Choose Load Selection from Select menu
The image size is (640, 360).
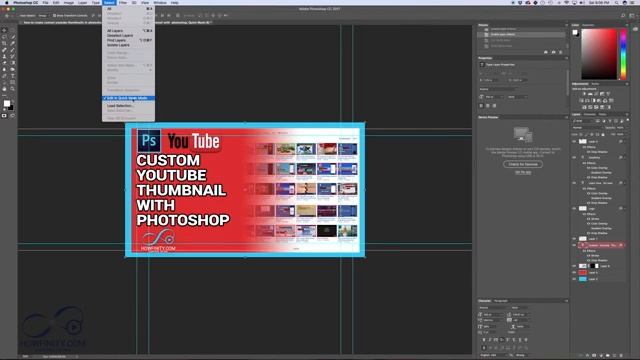[128, 106]
